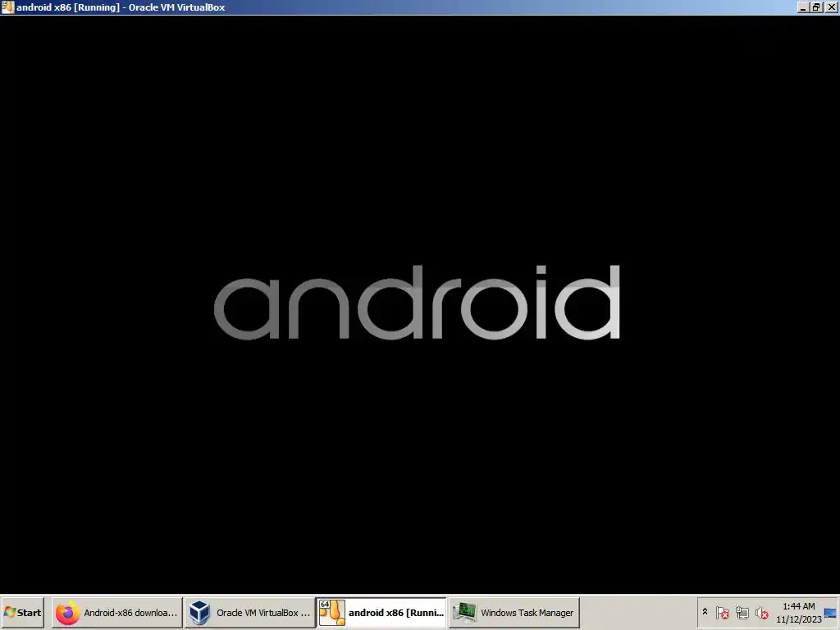Click the android boot logo in the VM
The width and height of the screenshot is (840, 630).
click(x=417, y=302)
